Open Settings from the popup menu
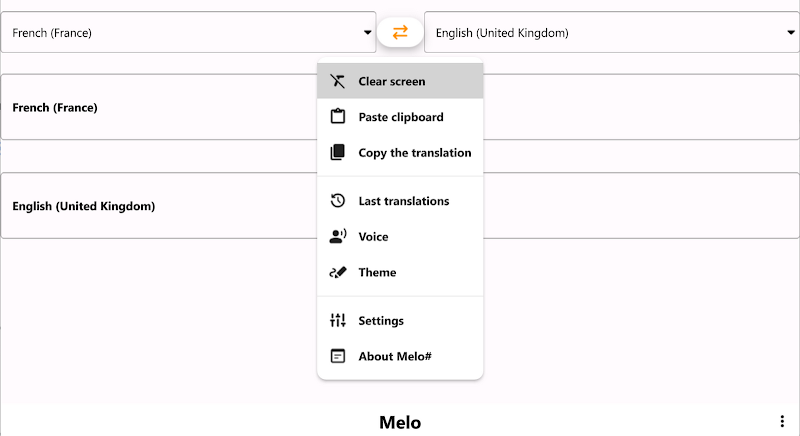 (x=381, y=321)
